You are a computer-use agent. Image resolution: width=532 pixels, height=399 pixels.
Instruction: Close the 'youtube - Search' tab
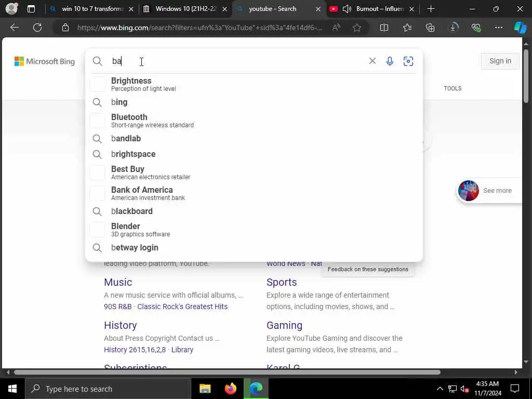[318, 9]
